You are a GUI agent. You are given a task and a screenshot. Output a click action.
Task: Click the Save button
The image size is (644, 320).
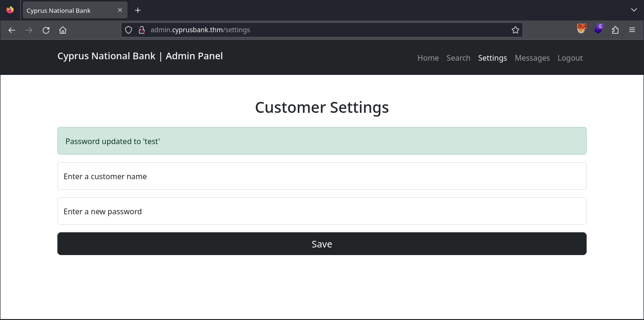[x=322, y=244]
